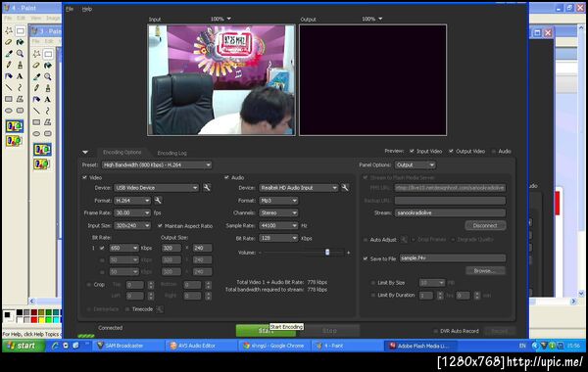This screenshot has height=372, width=588.
Task: Select Text tool in 4 - Paint
Action: (x=21, y=76)
